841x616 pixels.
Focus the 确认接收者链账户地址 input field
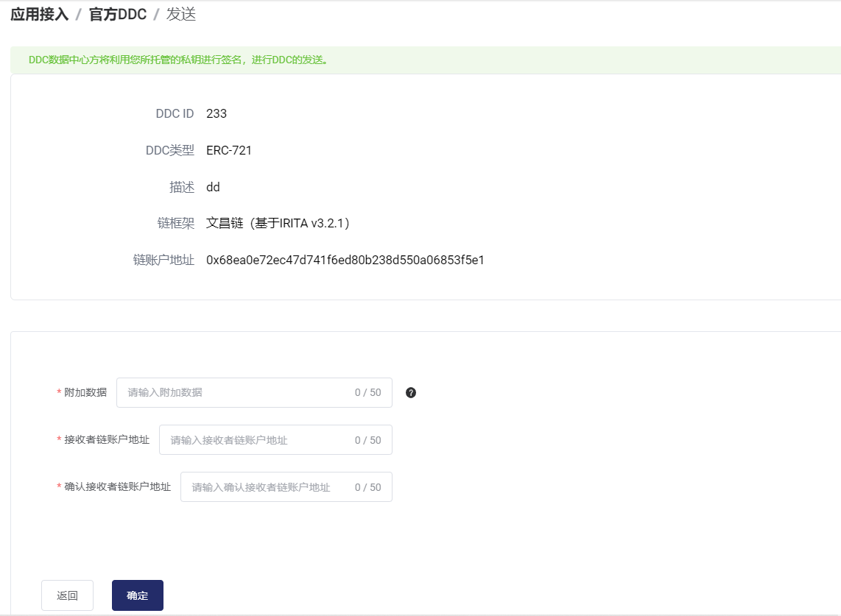[286, 486]
